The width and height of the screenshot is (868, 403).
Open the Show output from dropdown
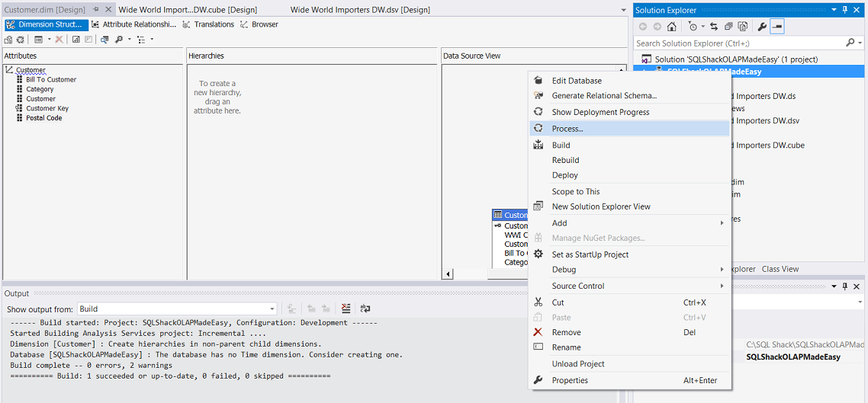click(x=272, y=309)
